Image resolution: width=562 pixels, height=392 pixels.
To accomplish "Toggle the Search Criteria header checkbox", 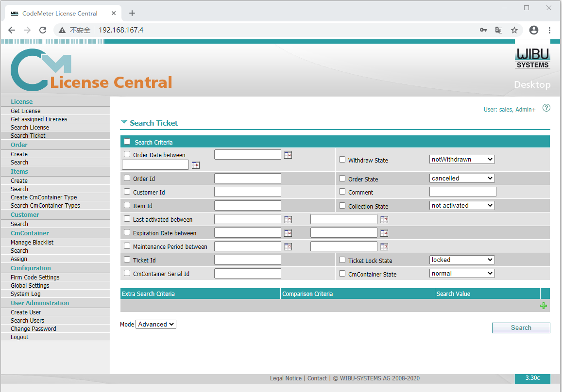I will (127, 141).
